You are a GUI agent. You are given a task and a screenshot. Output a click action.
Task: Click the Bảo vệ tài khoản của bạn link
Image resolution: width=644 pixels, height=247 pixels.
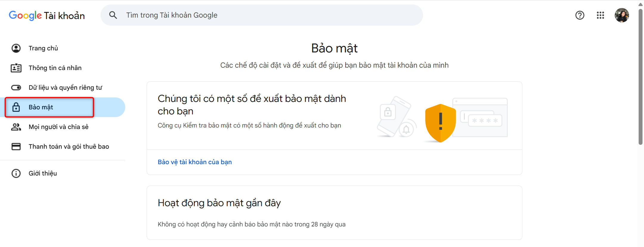[x=195, y=162]
